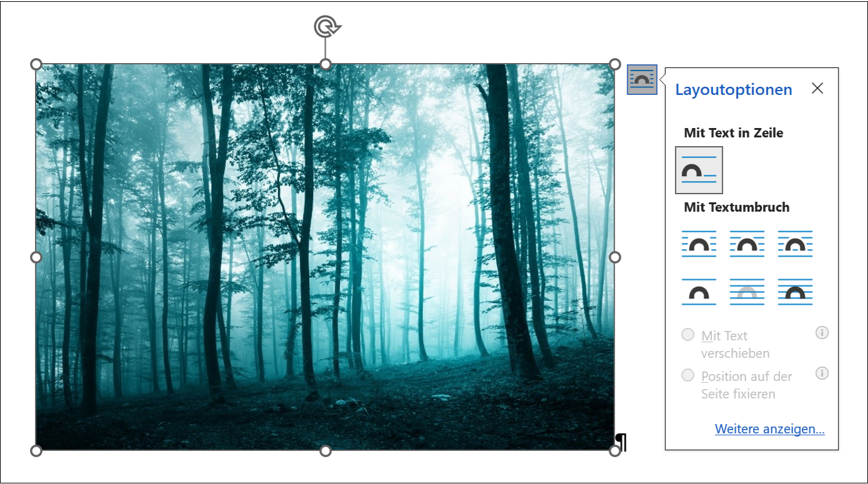Click the top-right resize handle of the picture

[615, 64]
